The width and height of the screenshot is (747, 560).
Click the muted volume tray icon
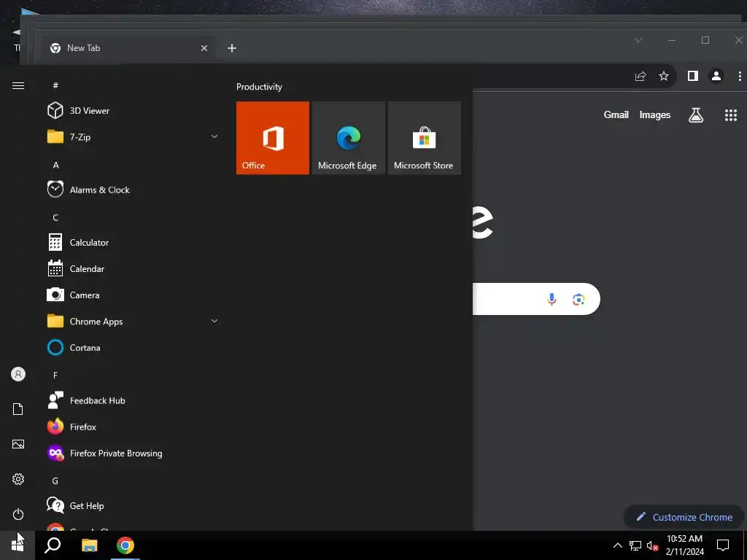pos(653,545)
